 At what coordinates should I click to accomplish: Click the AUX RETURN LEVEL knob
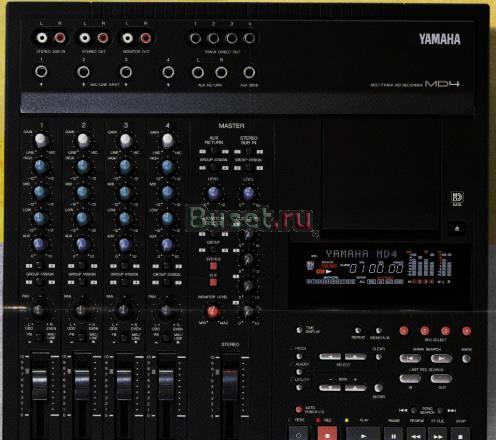click(214, 193)
